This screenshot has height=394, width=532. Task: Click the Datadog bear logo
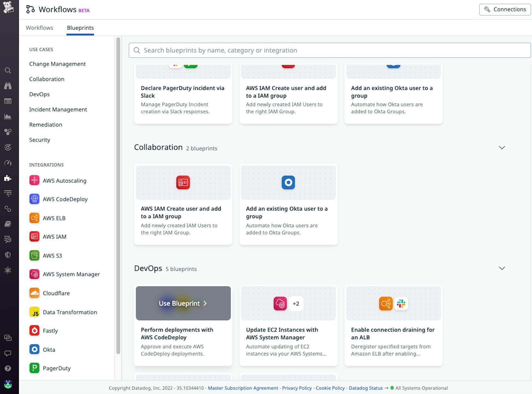click(x=8, y=8)
